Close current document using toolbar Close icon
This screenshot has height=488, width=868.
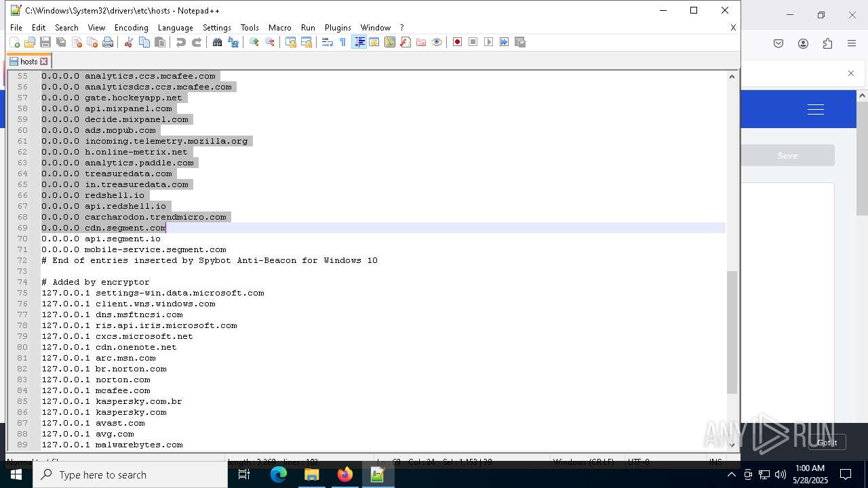pyautogui.click(x=77, y=42)
